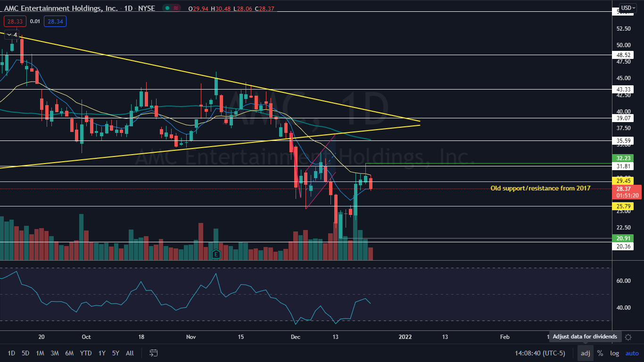Click the earnings 'E' marker on chart
The width and height of the screenshot is (644, 362).
[216, 254]
